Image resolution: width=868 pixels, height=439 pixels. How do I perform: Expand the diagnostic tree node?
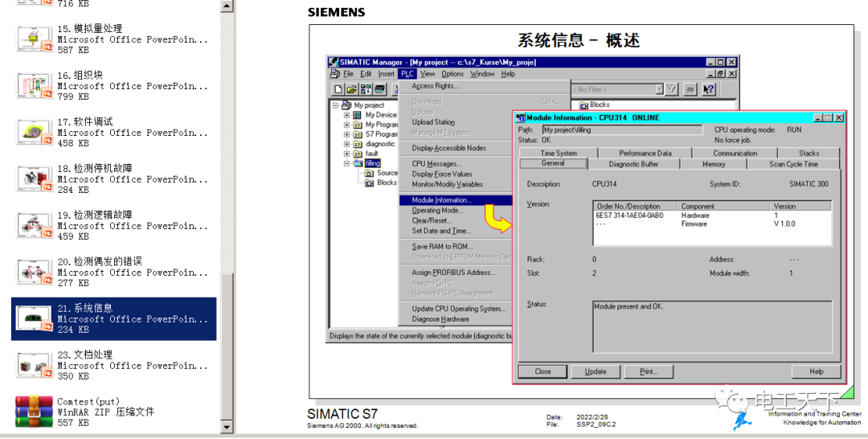tap(346, 144)
